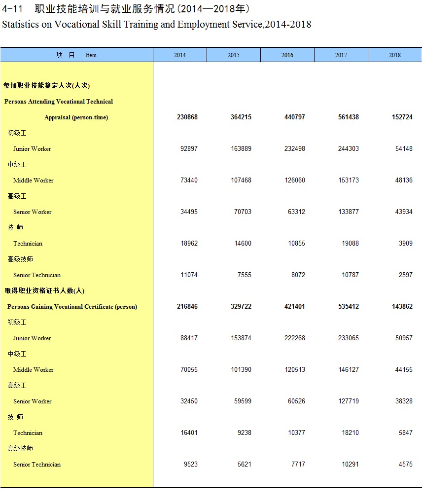Click the 2018 column header
This screenshot has width=422, height=504.
[x=395, y=55]
